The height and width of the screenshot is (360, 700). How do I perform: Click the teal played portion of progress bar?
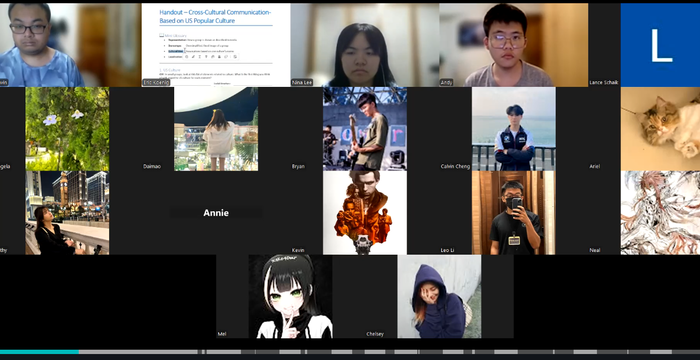[x=39, y=352]
